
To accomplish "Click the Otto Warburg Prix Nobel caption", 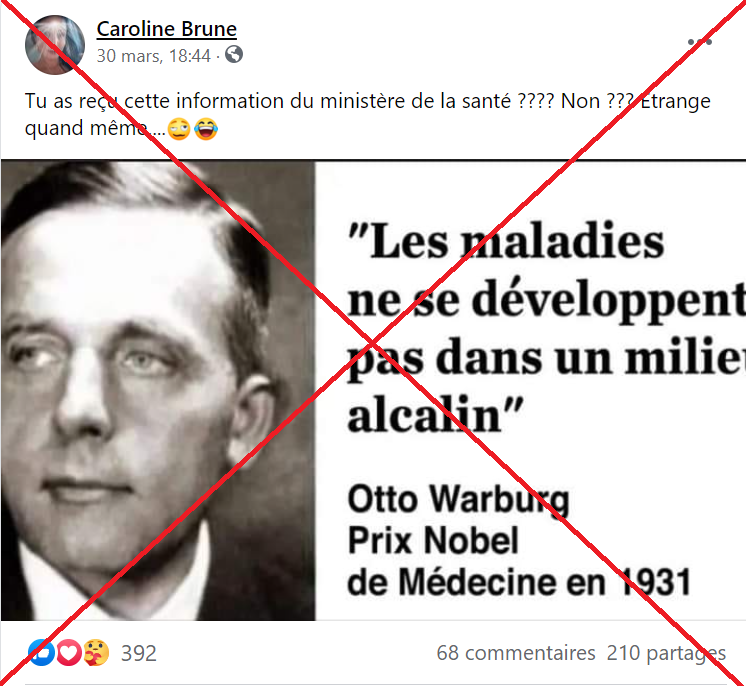I will [519, 541].
